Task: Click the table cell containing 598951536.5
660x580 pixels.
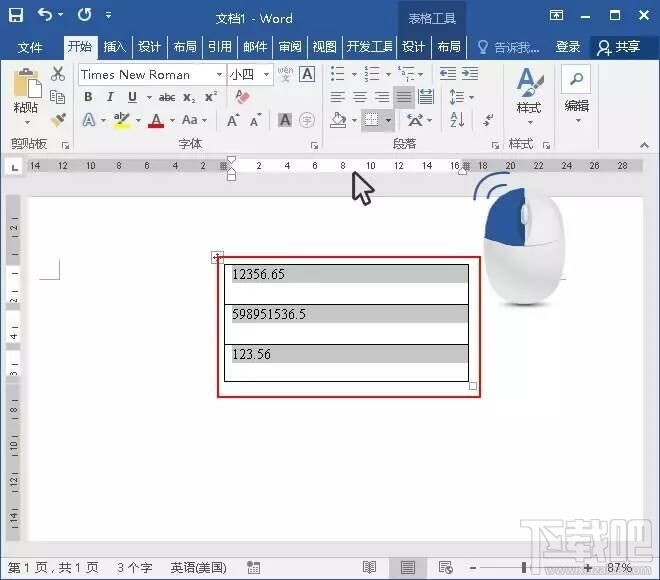Action: [x=346, y=315]
